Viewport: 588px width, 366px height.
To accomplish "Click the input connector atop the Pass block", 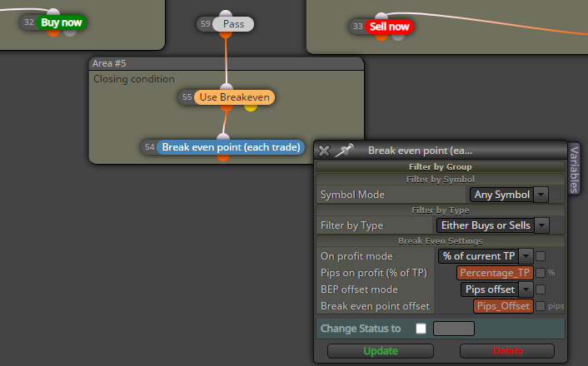I will [226, 14].
